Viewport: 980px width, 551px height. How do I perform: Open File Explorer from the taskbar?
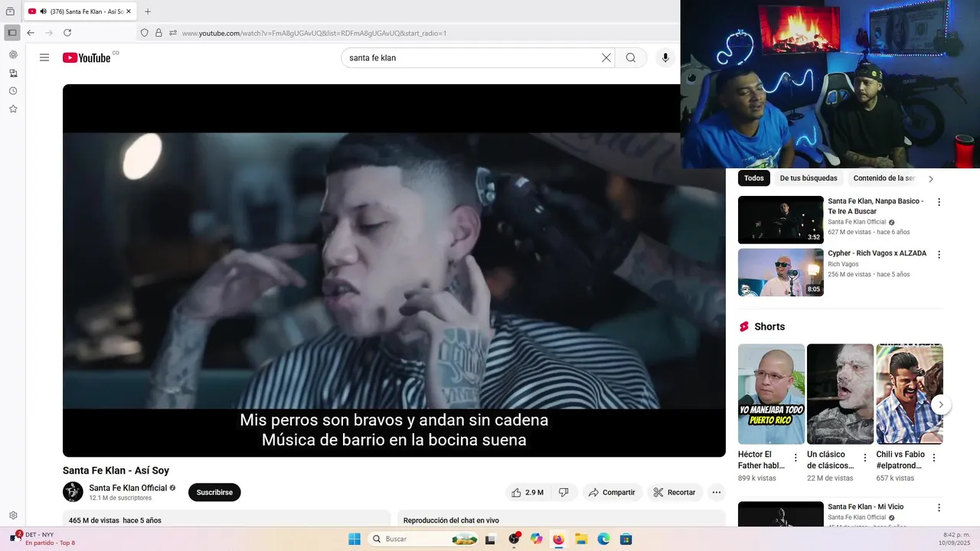coord(581,539)
